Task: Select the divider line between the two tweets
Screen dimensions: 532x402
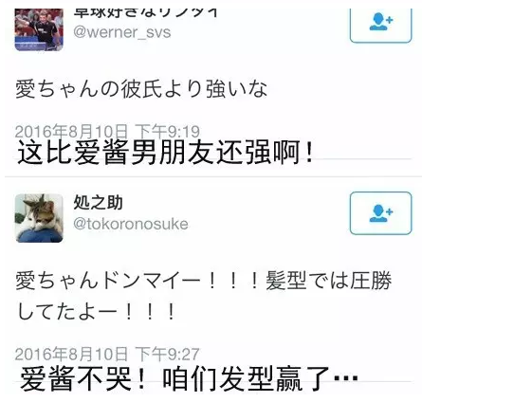Action: [x=213, y=176]
